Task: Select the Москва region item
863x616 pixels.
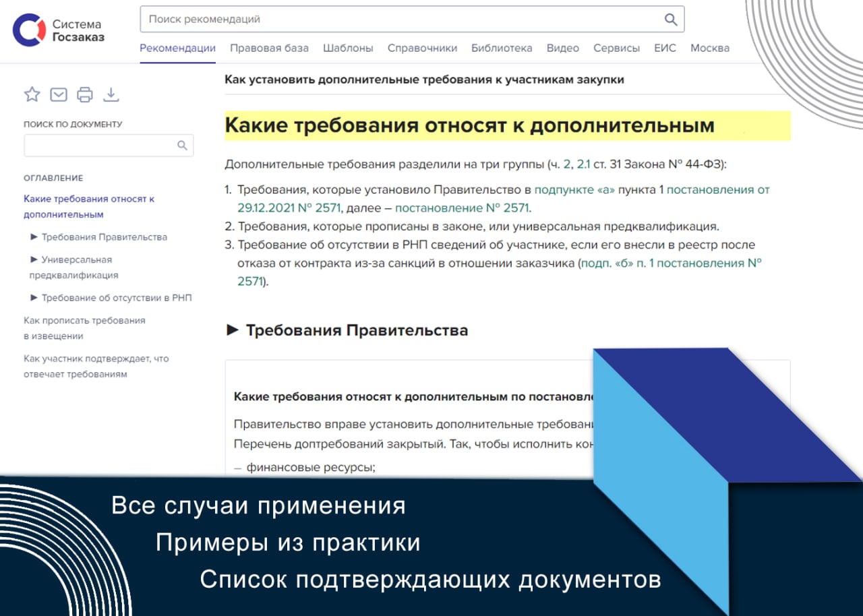Action: tap(710, 48)
